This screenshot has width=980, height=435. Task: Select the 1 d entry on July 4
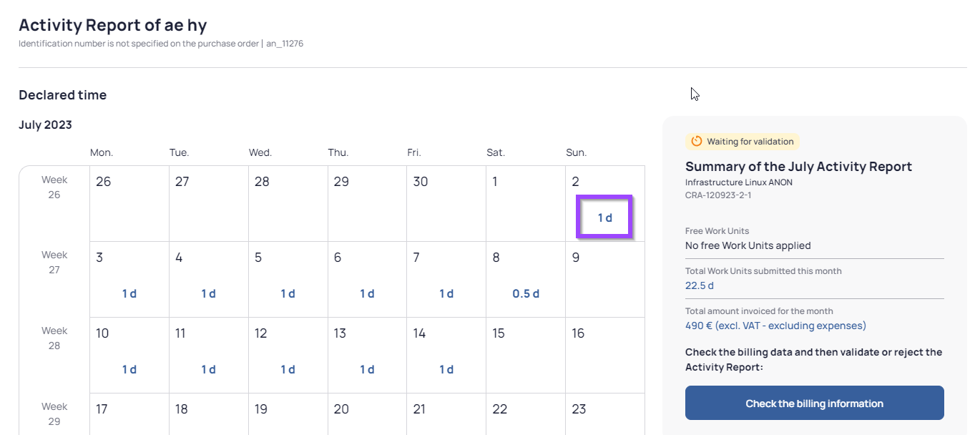click(208, 293)
